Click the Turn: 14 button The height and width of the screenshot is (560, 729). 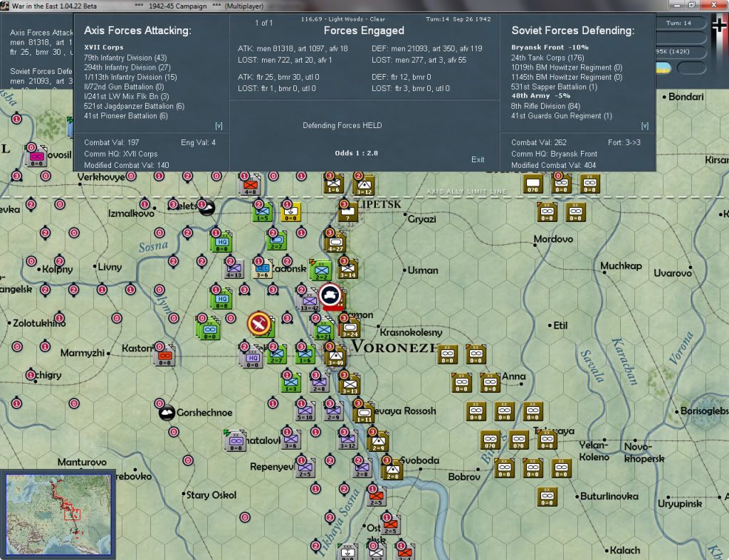pyautogui.click(x=678, y=23)
